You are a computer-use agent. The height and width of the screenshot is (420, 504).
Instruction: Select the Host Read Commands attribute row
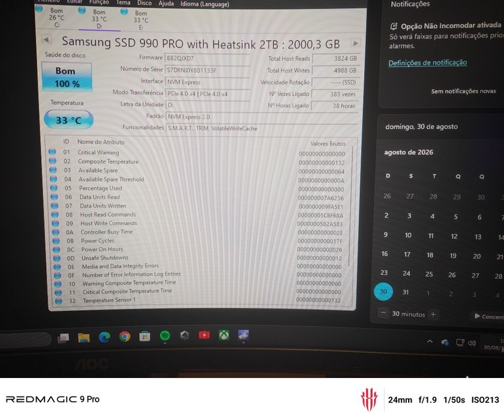click(197, 215)
